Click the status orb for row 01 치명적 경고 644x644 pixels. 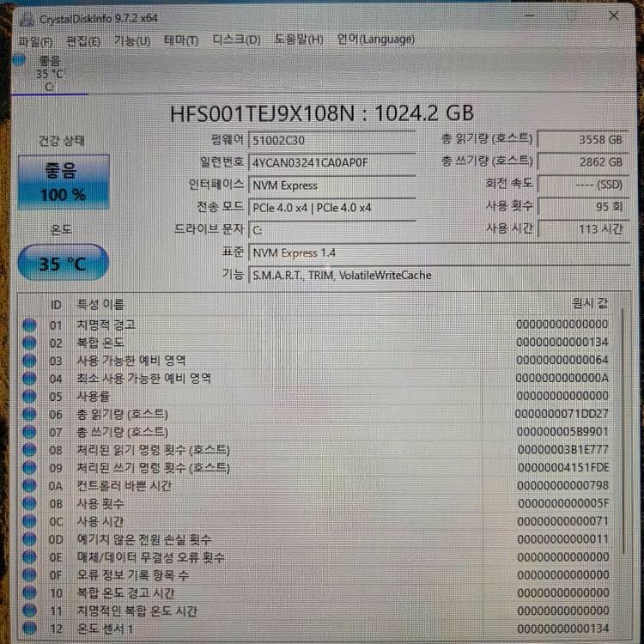(29, 325)
